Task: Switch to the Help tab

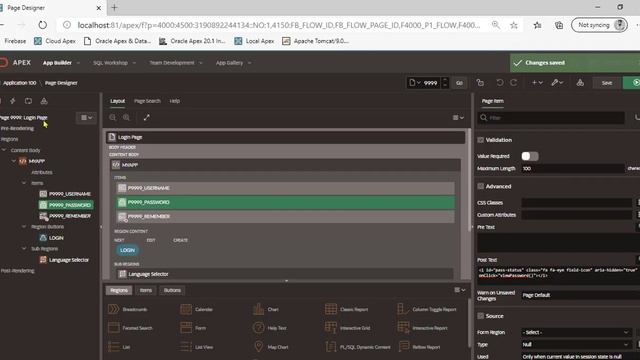Action: (x=175, y=101)
